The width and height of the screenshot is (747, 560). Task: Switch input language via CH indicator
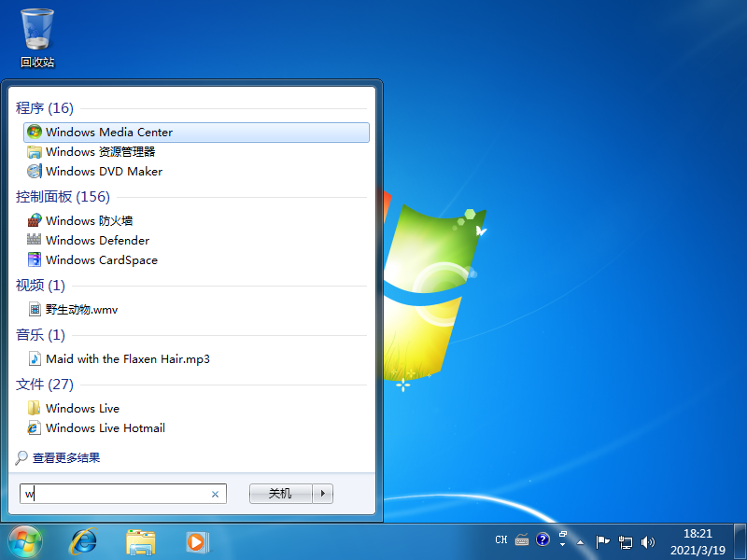tap(500, 539)
